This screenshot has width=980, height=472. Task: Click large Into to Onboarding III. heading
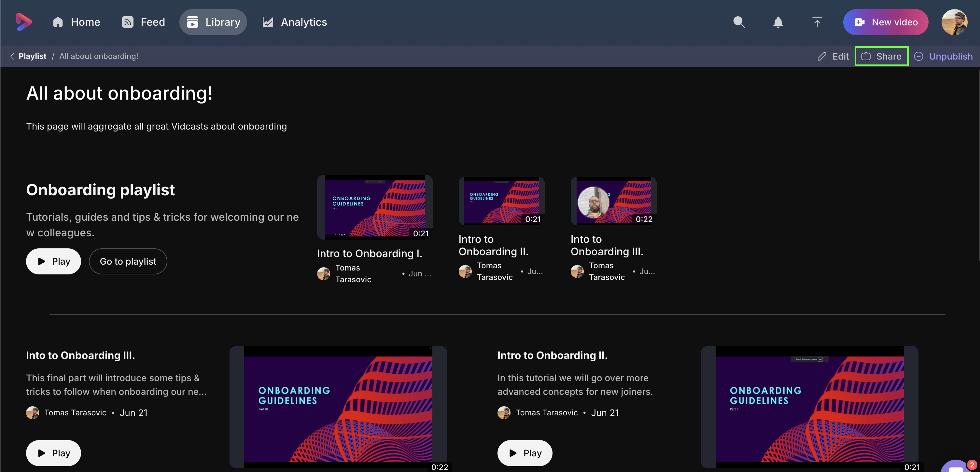click(x=80, y=355)
